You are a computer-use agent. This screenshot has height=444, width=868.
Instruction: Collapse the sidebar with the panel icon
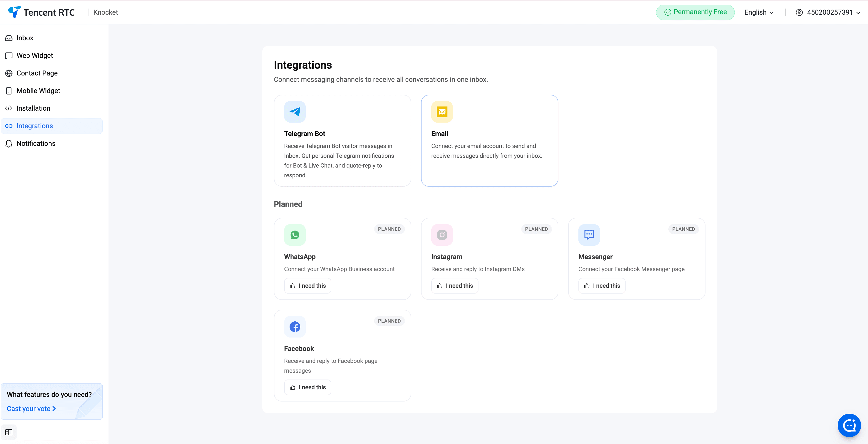pyautogui.click(x=9, y=432)
